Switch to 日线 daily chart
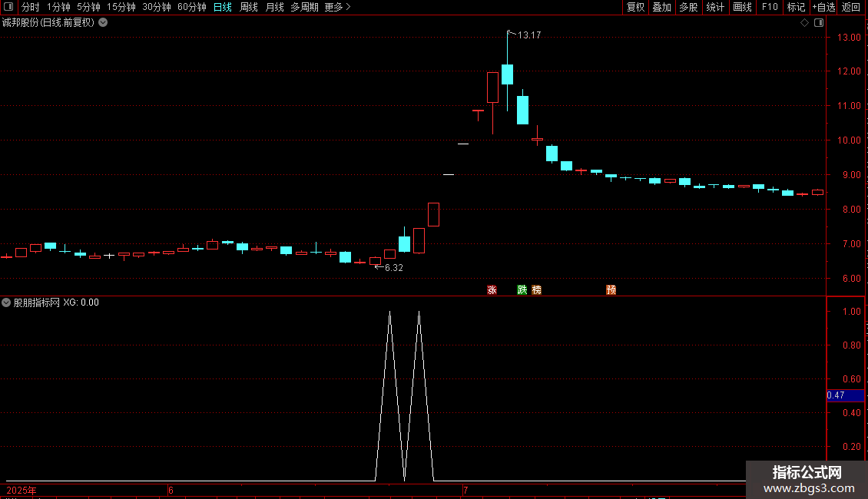This screenshot has height=499, width=868. (223, 7)
